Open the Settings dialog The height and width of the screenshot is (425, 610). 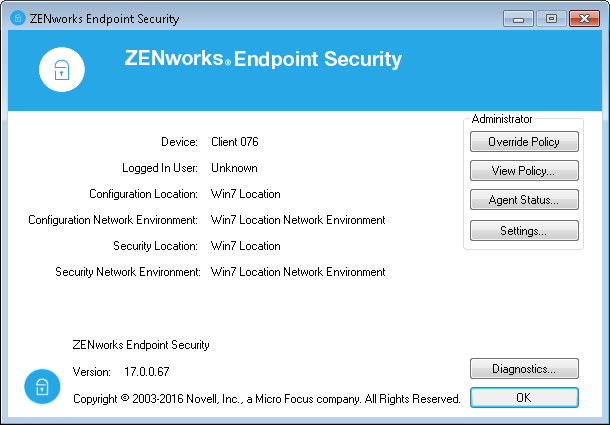[524, 231]
